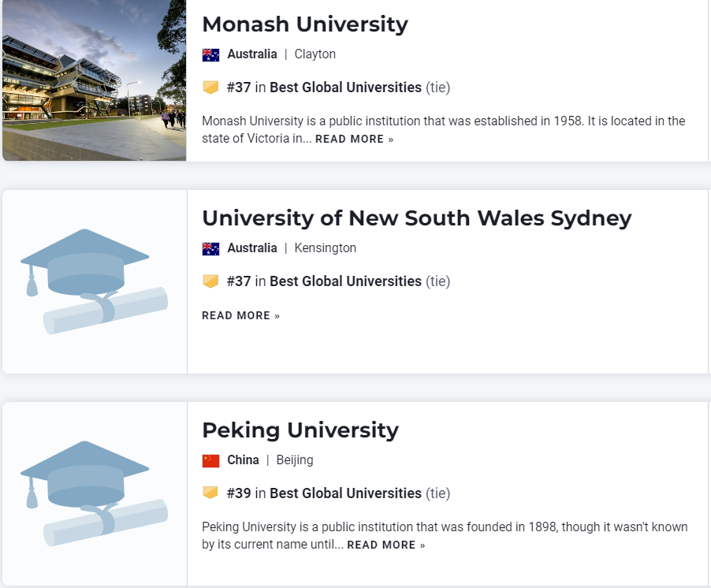Screen dimensions: 711x588
Task: Click the graduation cap placeholder for Peking University
Action: click(x=95, y=493)
